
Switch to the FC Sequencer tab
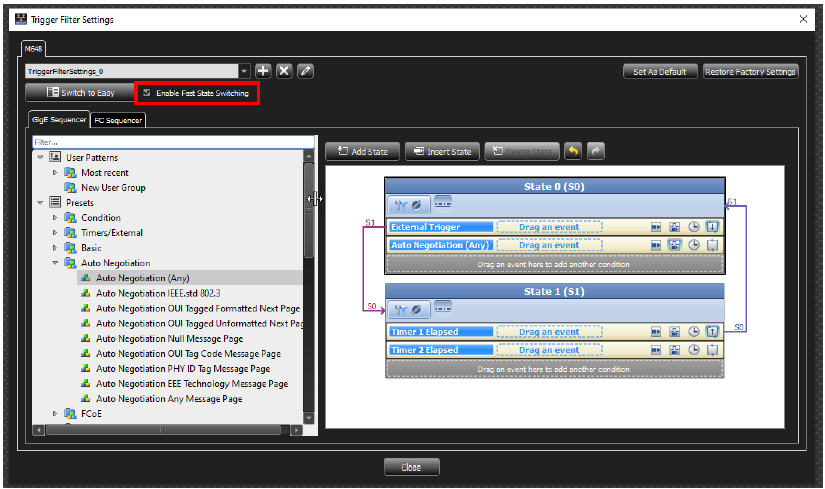118,120
